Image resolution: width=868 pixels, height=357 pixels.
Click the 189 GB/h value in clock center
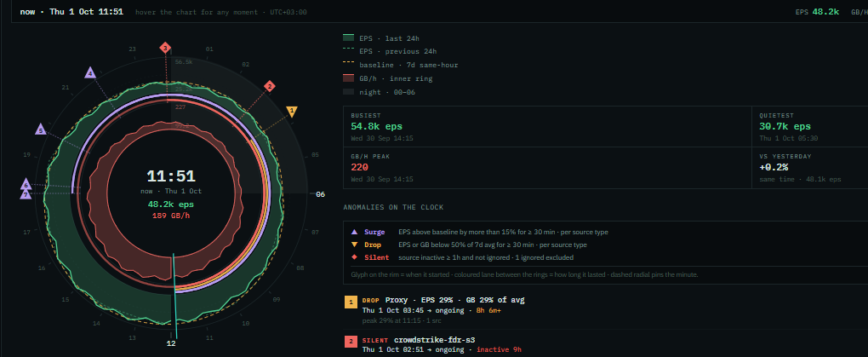coord(171,216)
